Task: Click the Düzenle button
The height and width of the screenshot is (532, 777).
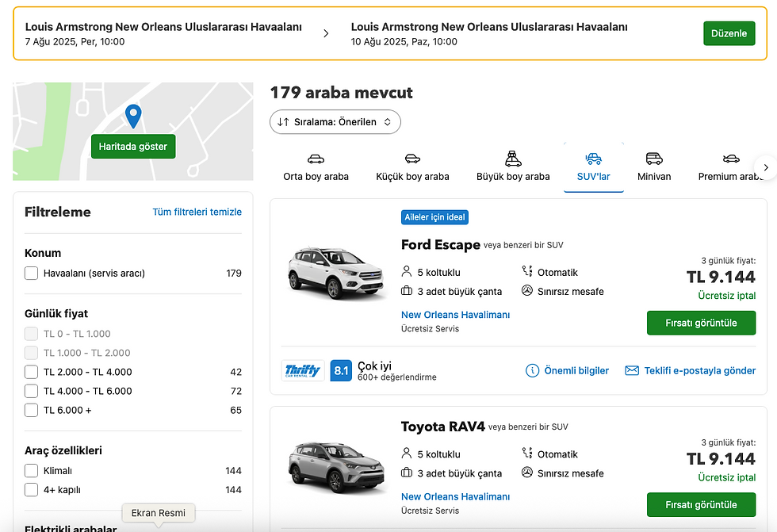Action: pos(729,33)
